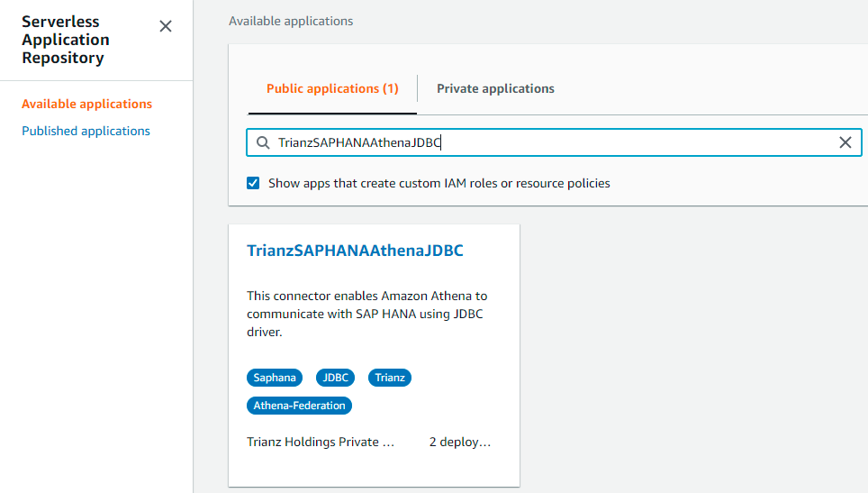Click the Serverless Application Repository title
Viewport: 868px width, 493px height.
coord(66,40)
